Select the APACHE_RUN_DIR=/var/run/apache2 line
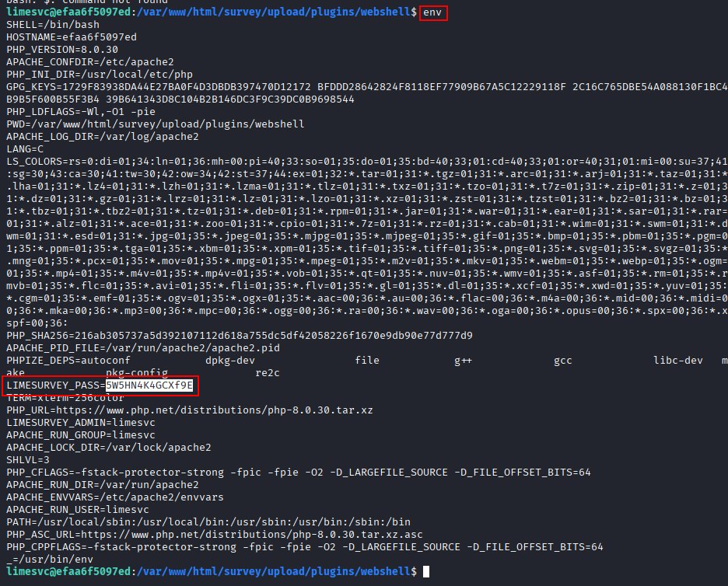 [103, 485]
